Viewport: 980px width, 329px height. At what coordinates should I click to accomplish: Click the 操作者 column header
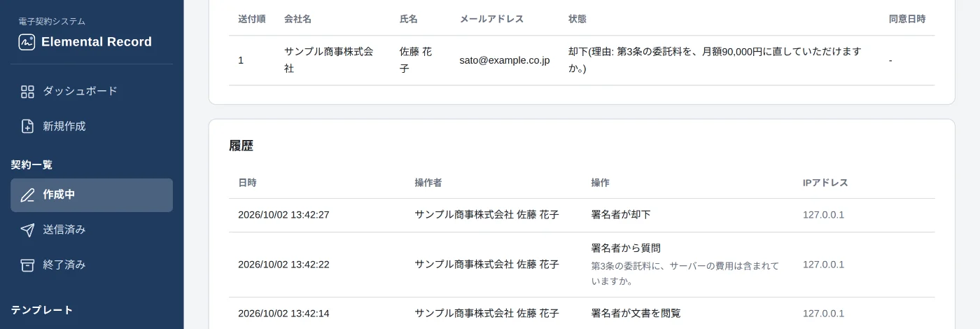click(x=428, y=183)
